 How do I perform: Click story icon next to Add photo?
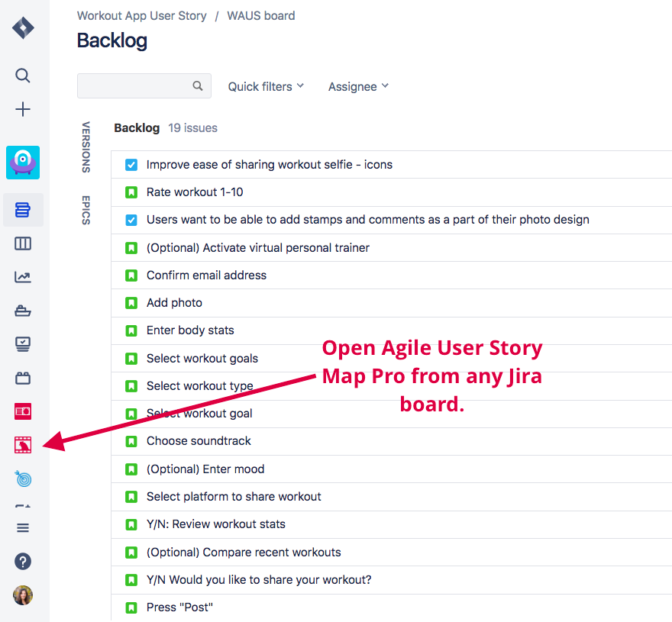[131, 303]
